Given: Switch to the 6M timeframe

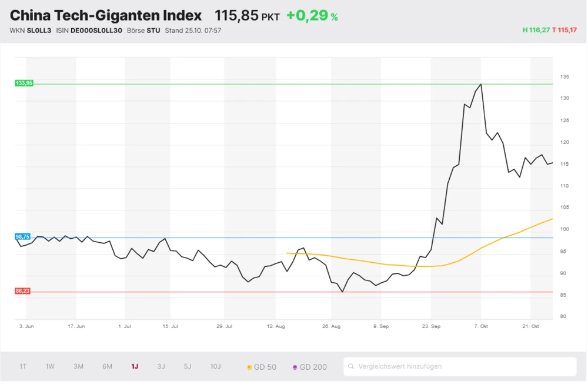Looking at the screenshot, I should (106, 366).
